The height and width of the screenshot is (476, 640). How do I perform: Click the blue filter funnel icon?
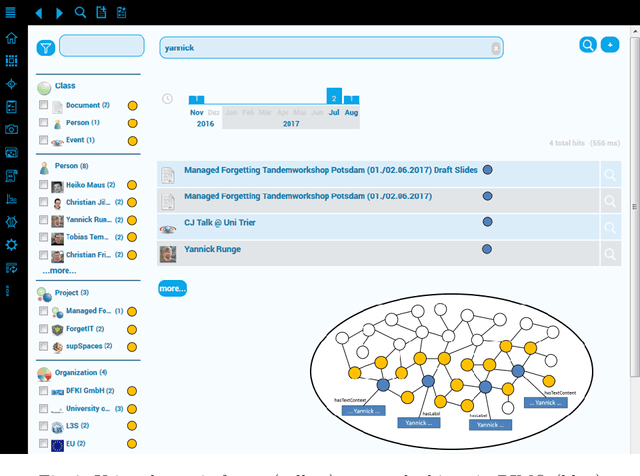[x=45, y=48]
